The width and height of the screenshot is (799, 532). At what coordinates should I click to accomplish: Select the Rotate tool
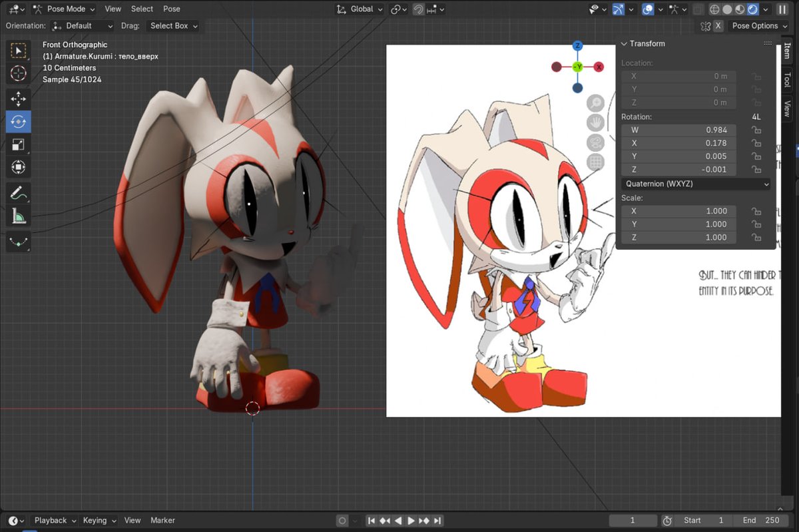point(18,122)
